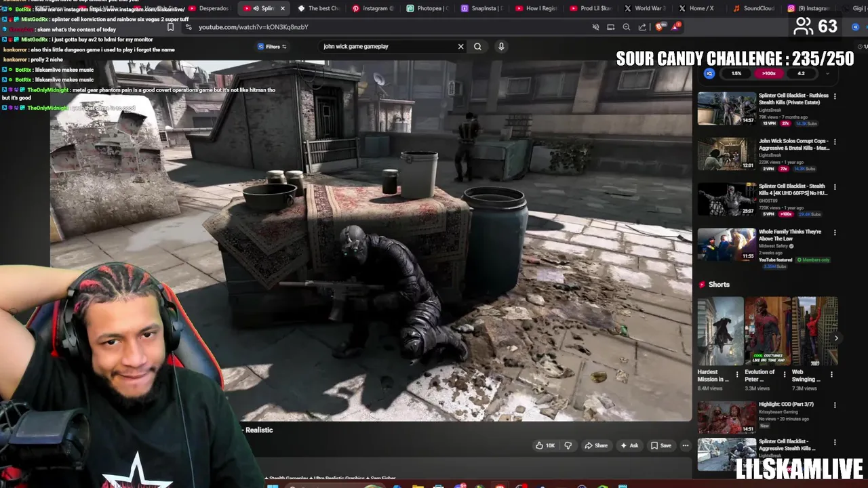The width and height of the screenshot is (868, 488).
Task: Switch to the Prod Lil Skam tab
Action: click(590, 8)
